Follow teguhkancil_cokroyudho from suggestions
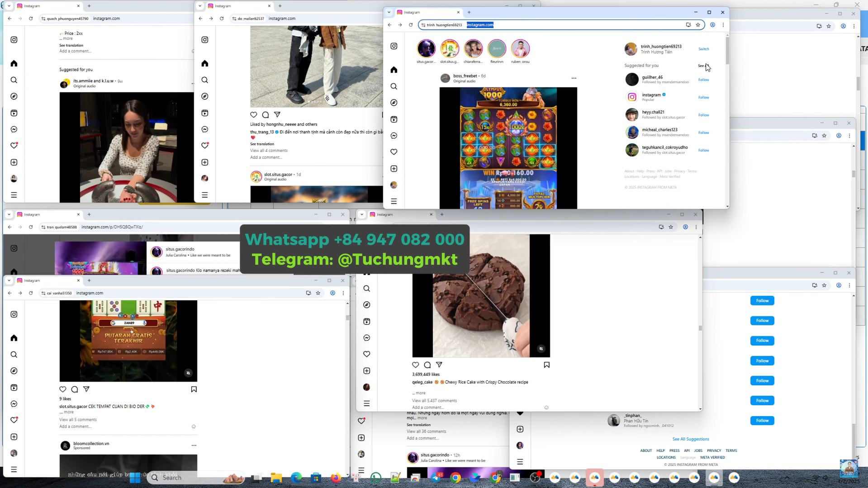This screenshot has height=488, width=868. tap(703, 150)
